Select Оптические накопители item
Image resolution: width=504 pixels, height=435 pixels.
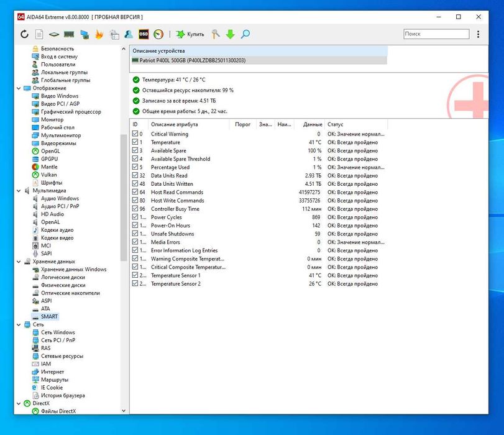pos(70,293)
